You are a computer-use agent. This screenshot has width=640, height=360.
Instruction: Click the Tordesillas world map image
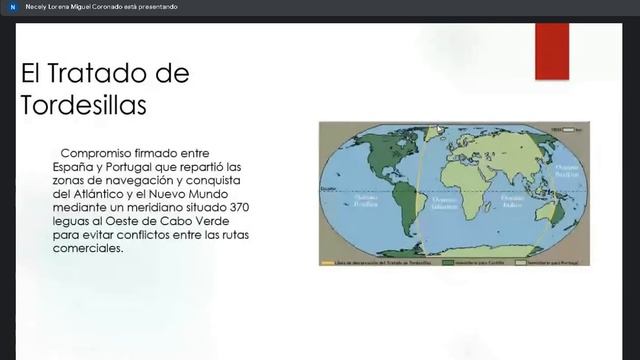tap(454, 194)
